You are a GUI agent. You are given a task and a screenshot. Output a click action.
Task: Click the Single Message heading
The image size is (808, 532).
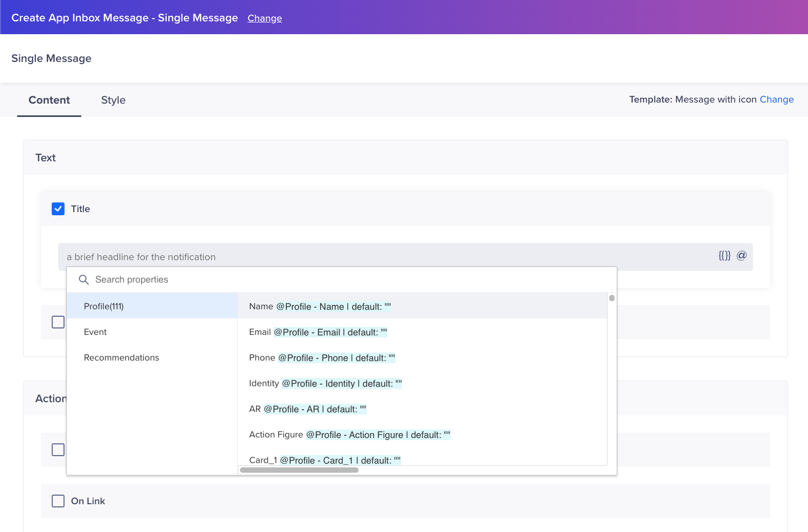pyautogui.click(x=51, y=58)
